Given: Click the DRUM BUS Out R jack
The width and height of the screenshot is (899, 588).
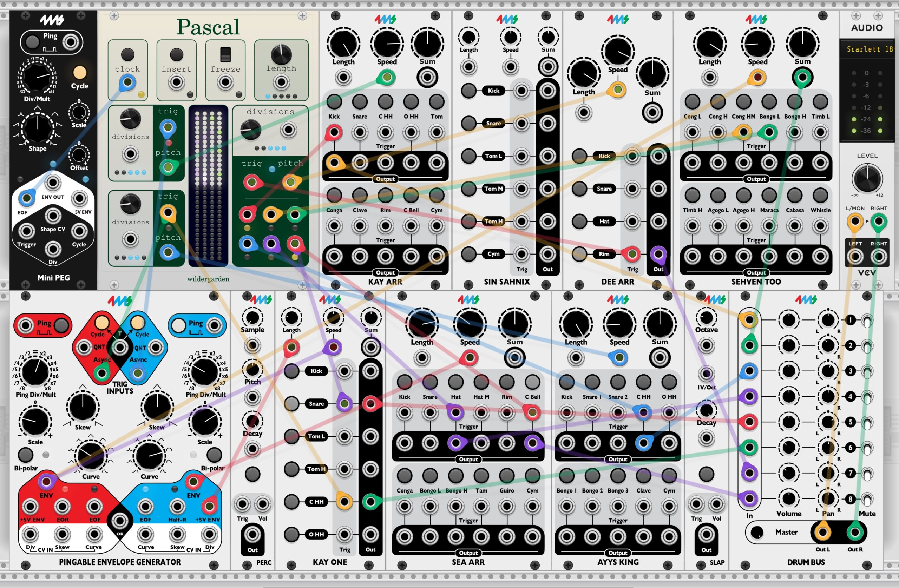Looking at the screenshot, I should tap(855, 532).
